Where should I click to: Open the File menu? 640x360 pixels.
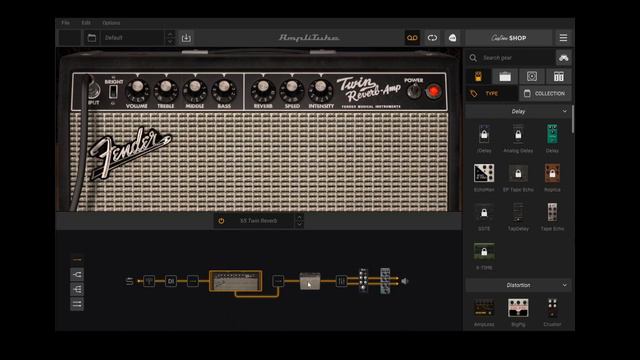pos(65,23)
